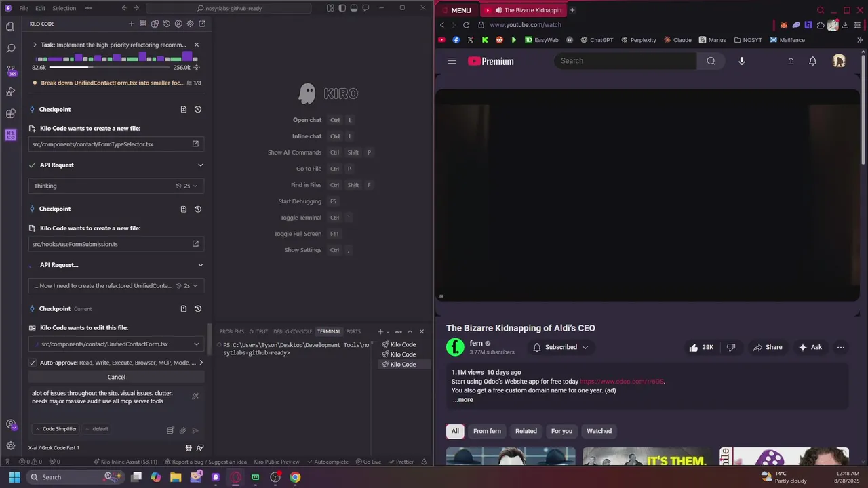
Task: Click the Share button under video
Action: tap(767, 347)
